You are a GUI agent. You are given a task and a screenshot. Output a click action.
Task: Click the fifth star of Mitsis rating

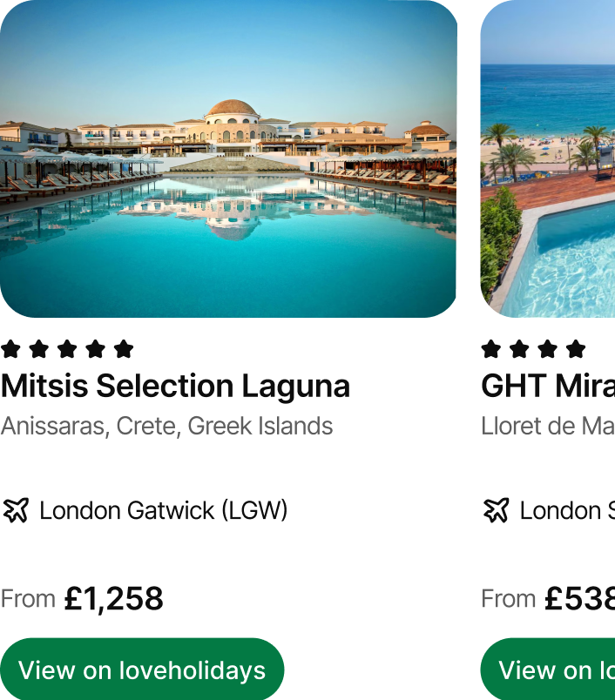124,349
